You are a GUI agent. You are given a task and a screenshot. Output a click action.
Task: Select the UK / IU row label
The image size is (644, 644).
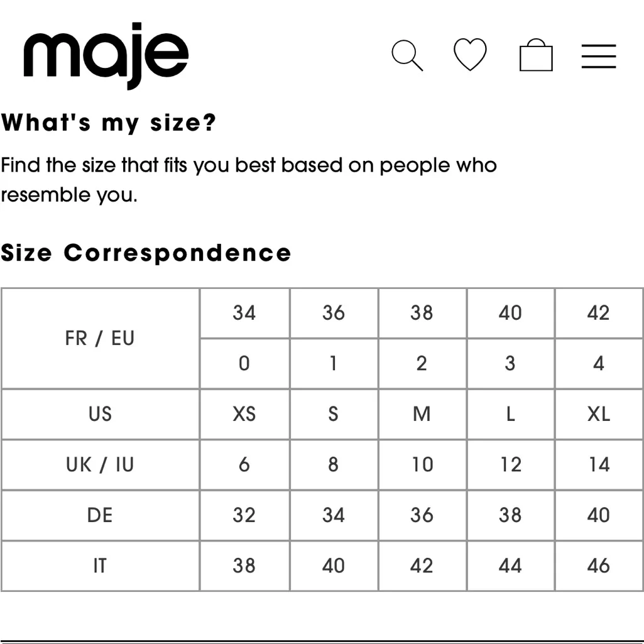pos(100,465)
